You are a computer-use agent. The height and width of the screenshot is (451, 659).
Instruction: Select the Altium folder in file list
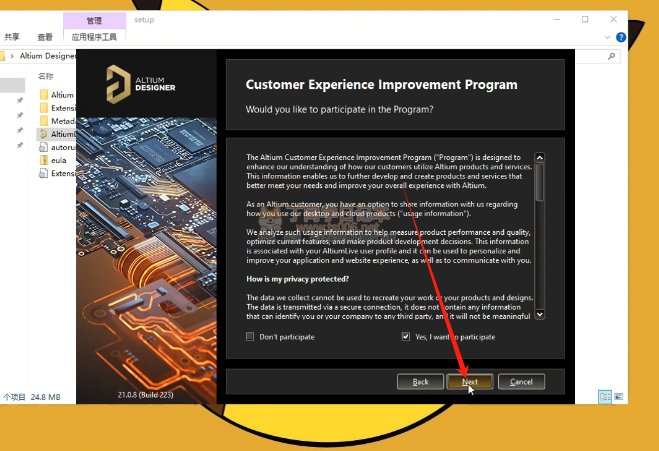tap(58, 95)
